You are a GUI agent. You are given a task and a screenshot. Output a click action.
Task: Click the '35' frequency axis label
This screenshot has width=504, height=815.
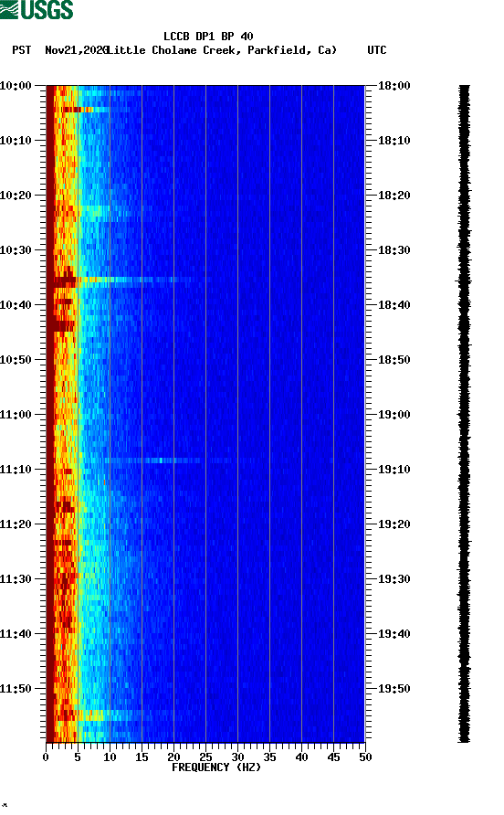tap(269, 757)
